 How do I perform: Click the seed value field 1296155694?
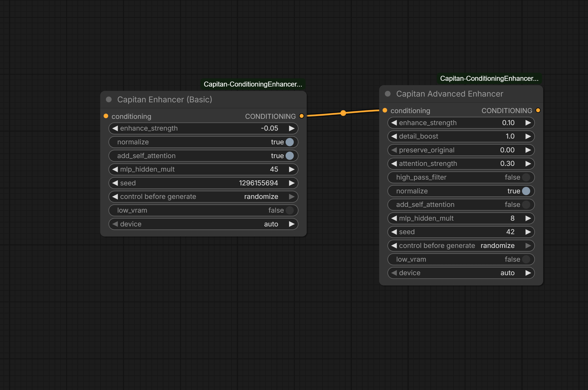point(258,183)
